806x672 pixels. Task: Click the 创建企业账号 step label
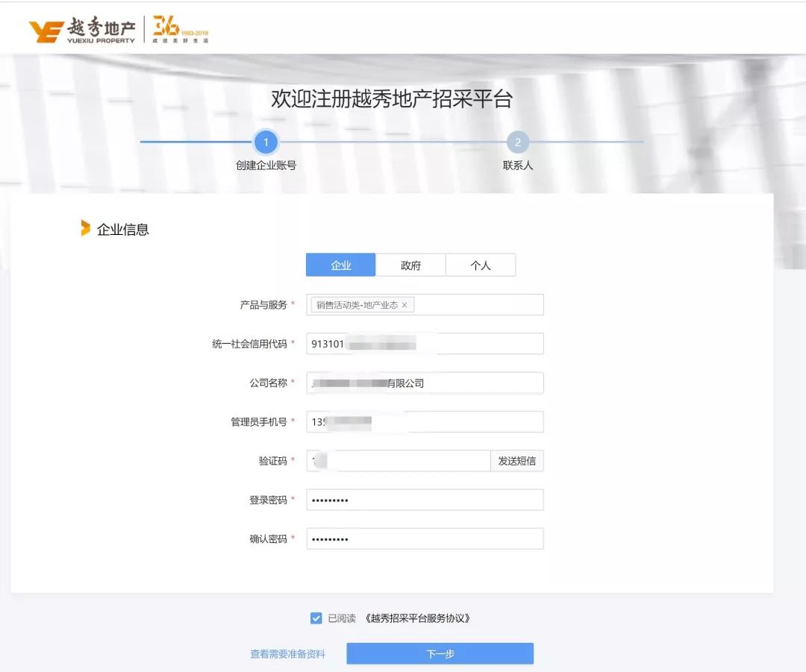266,166
